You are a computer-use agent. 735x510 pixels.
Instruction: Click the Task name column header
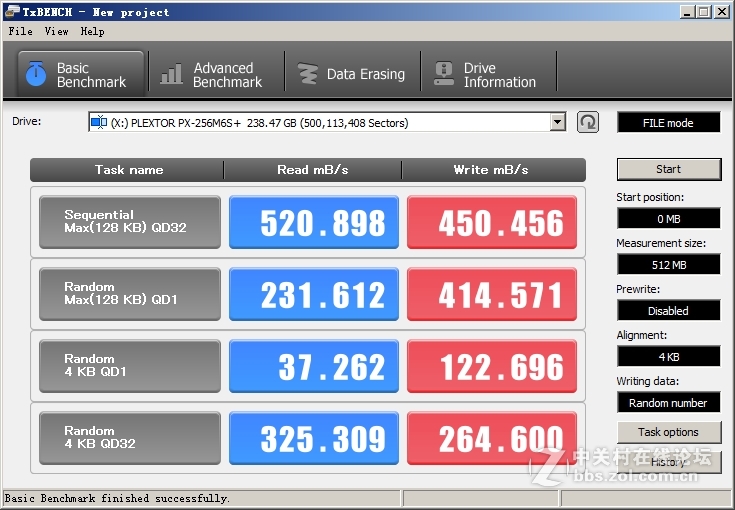coord(127,170)
